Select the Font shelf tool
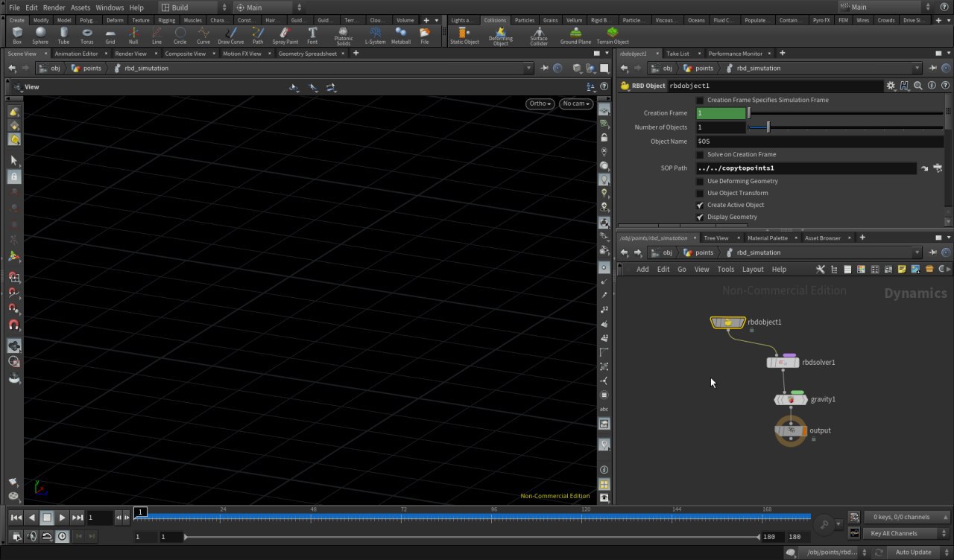The width and height of the screenshot is (954, 560). tap(312, 35)
